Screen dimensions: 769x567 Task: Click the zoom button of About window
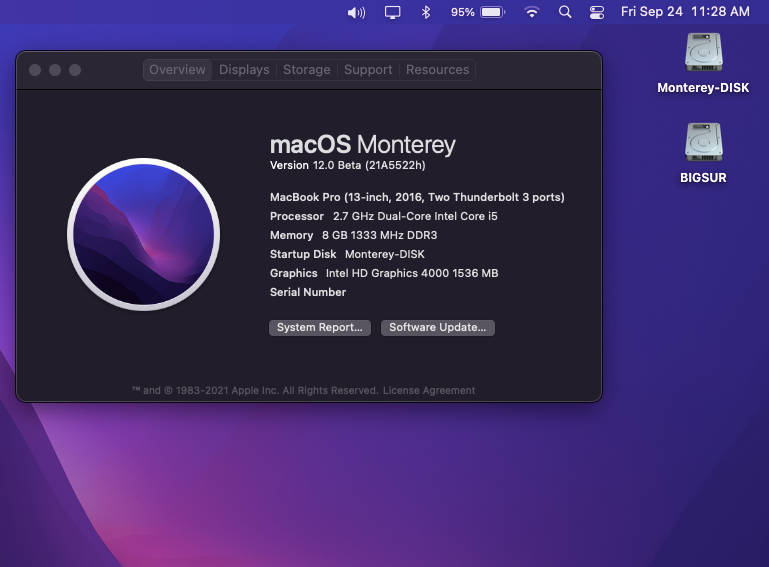tap(75, 70)
